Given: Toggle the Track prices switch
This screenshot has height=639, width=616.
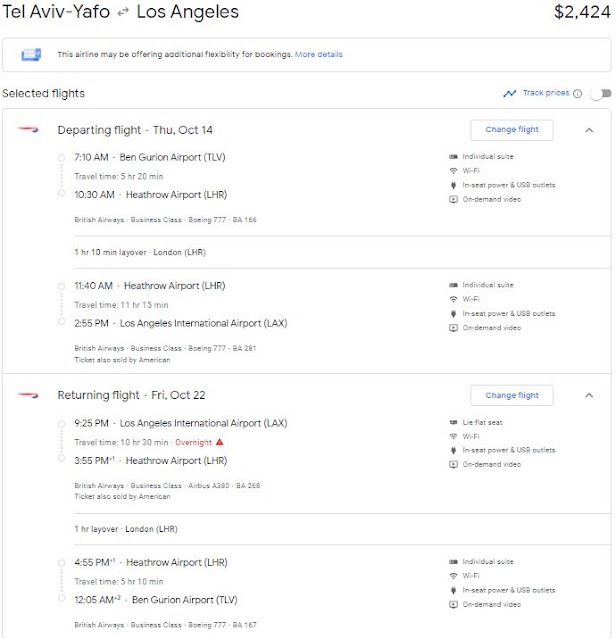Looking at the screenshot, I should (x=602, y=94).
